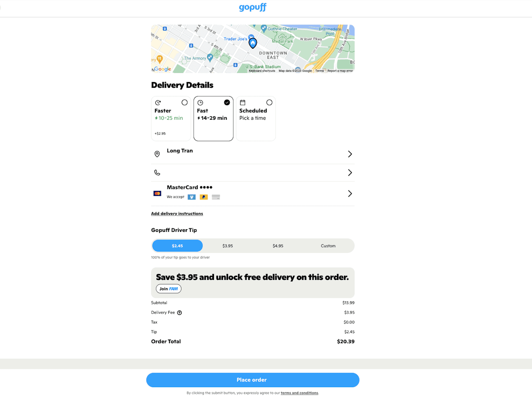This screenshot has width=532, height=399.
Task: Open the terms and conditions link
Action: (299, 393)
